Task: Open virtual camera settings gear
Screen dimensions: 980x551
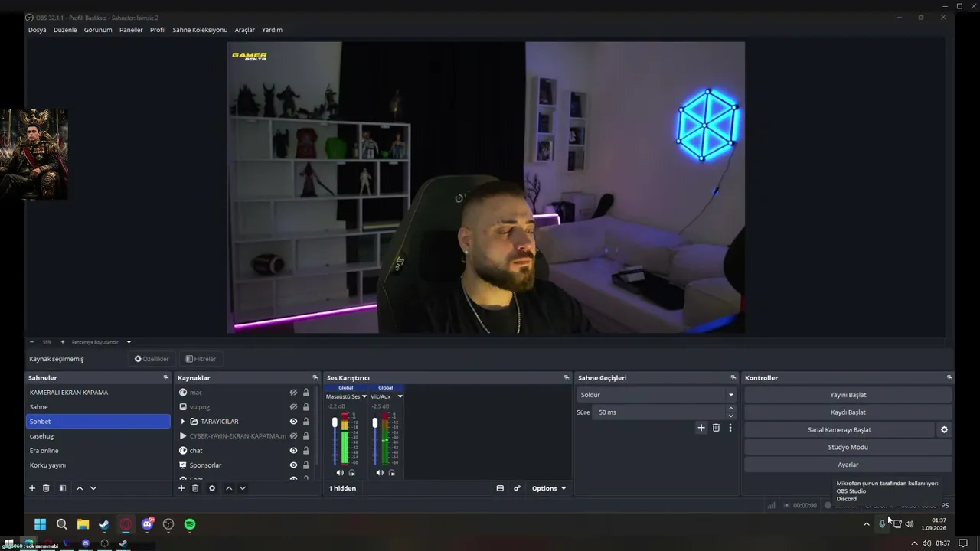Action: point(944,429)
